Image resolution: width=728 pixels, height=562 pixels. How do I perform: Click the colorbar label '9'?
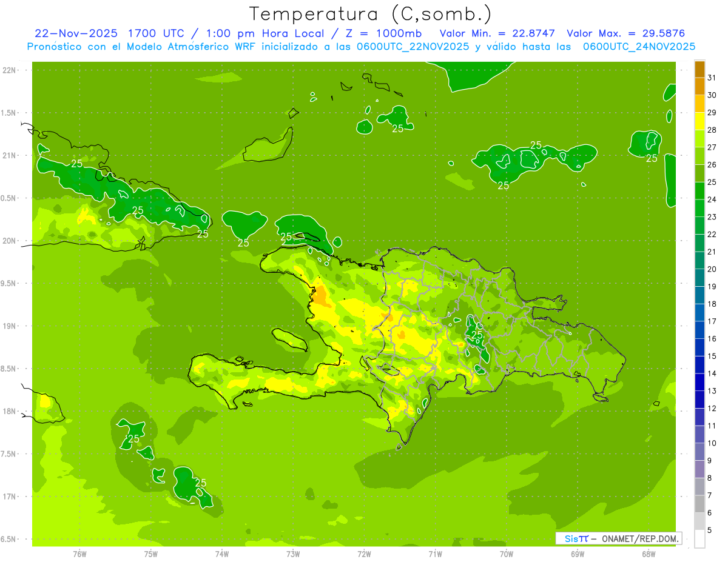coord(710,461)
